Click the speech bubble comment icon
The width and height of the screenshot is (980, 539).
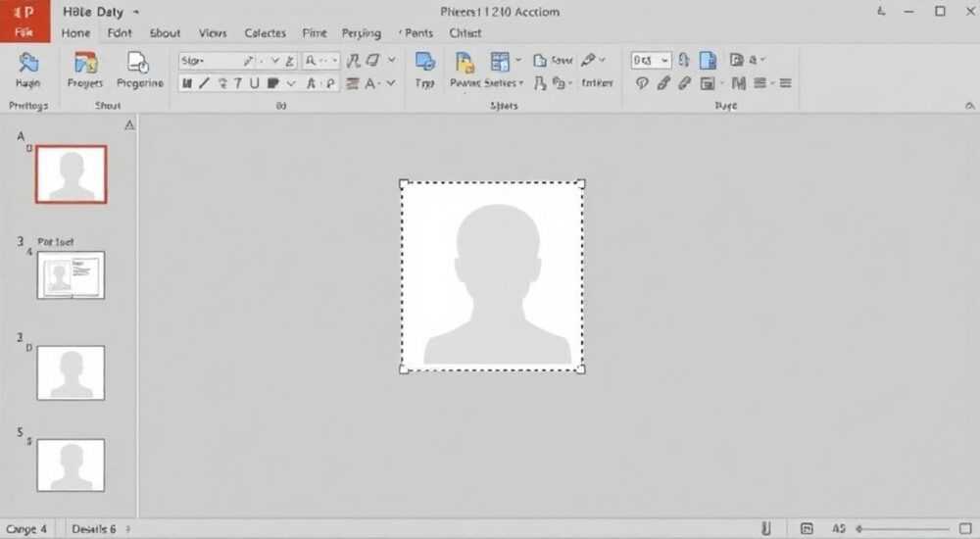pos(642,83)
